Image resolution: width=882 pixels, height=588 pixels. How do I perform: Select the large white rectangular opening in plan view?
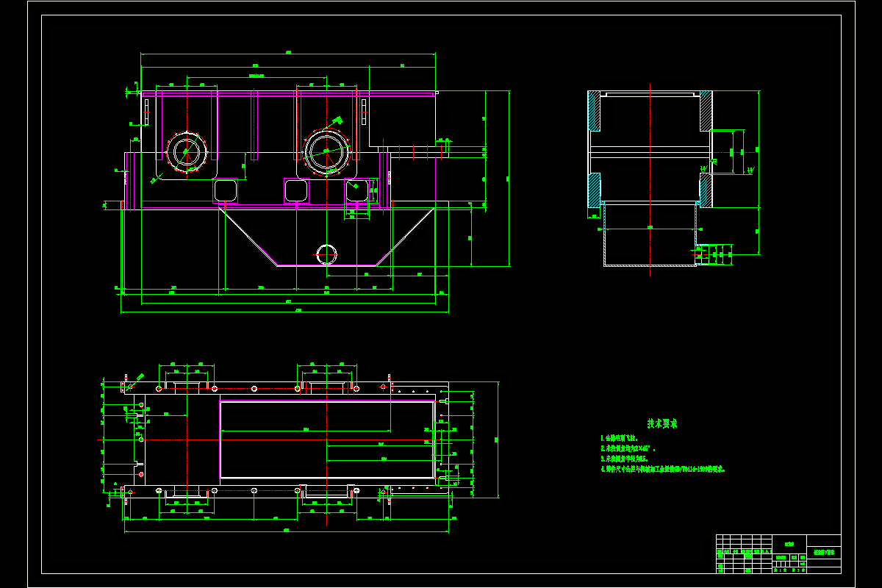(327, 440)
